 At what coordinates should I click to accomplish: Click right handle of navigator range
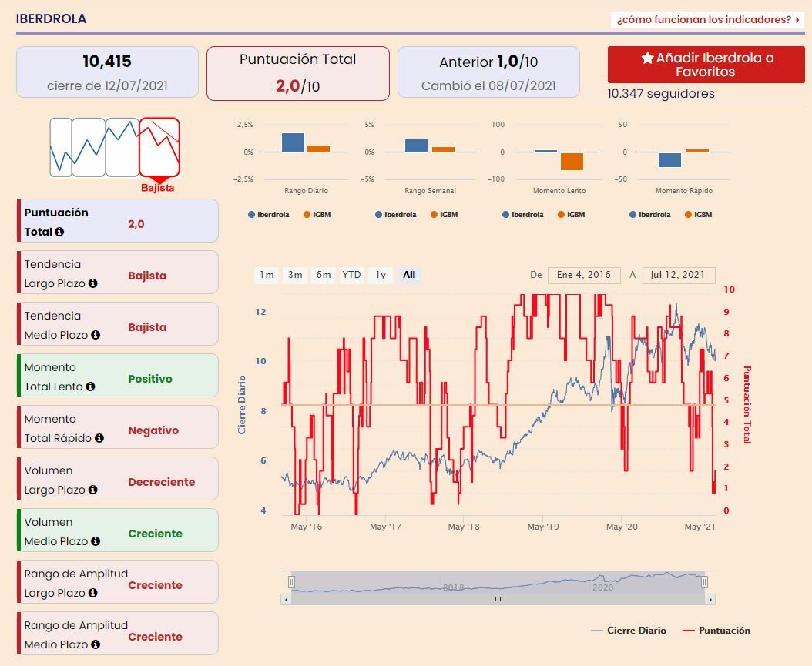[x=704, y=582]
